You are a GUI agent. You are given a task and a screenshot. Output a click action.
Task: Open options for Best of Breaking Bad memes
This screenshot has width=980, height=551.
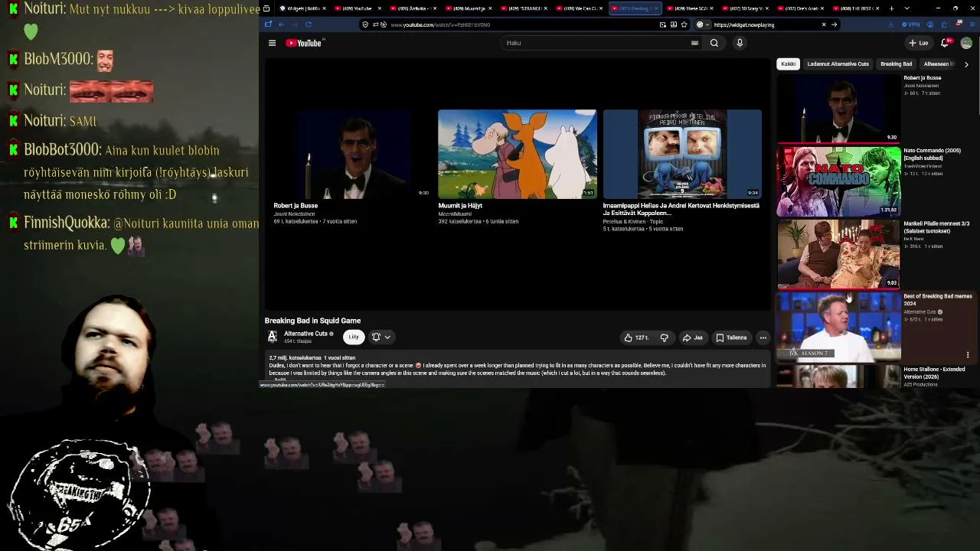tap(968, 355)
